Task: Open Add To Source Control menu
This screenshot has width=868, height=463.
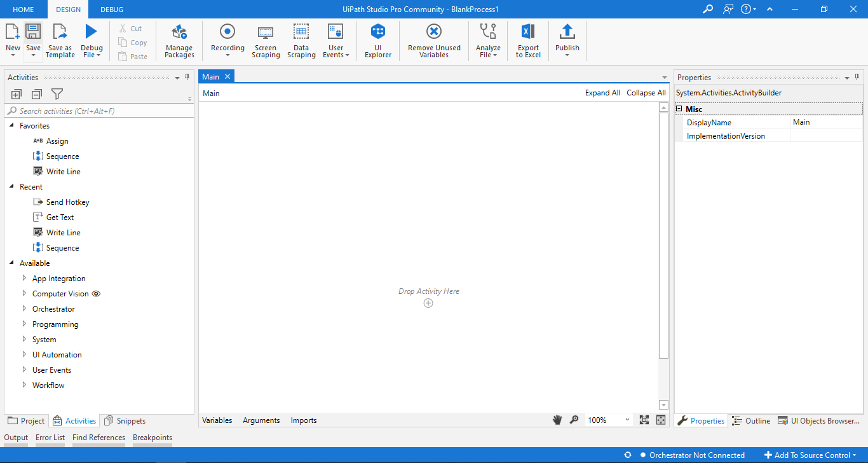Action: tap(811, 455)
